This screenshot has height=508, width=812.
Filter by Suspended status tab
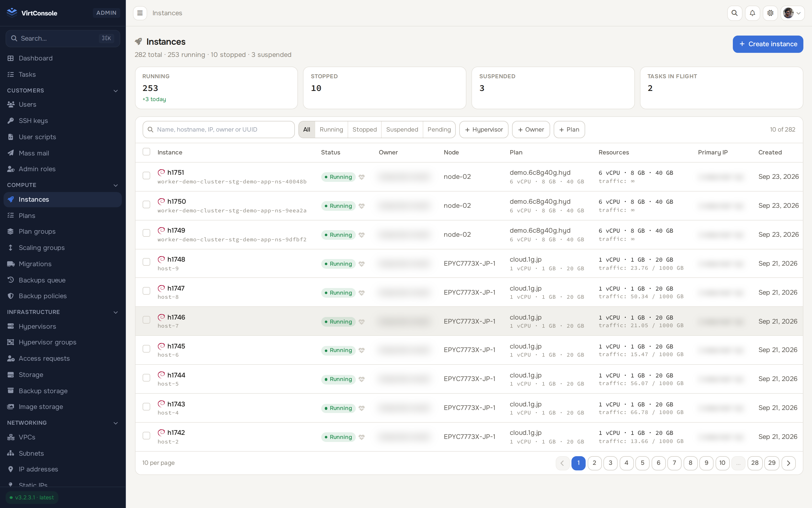click(x=402, y=130)
